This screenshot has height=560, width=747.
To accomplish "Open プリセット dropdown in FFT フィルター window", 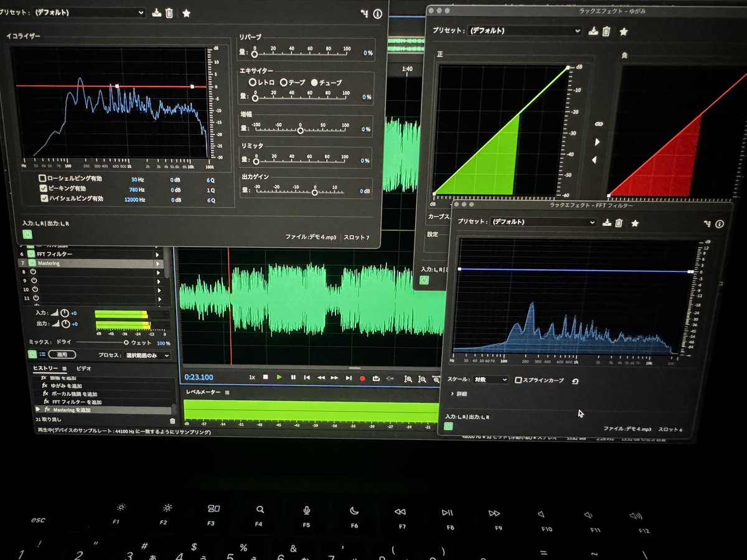I will click(x=543, y=222).
